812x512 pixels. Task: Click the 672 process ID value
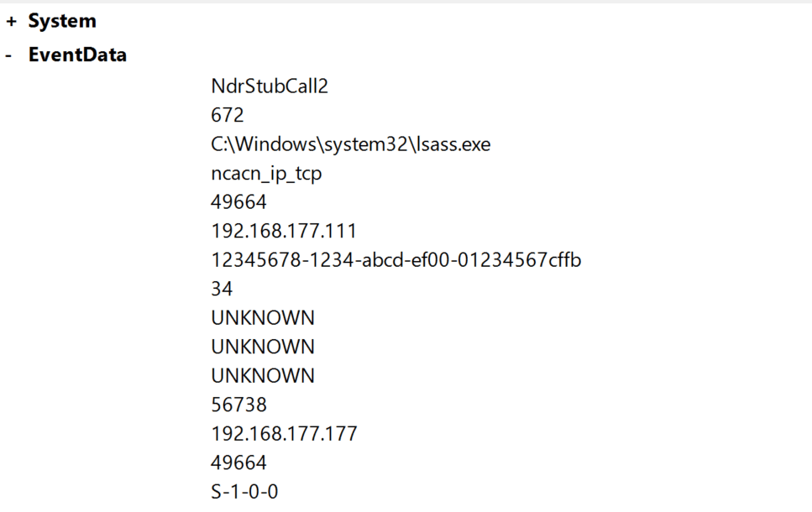pyautogui.click(x=228, y=115)
